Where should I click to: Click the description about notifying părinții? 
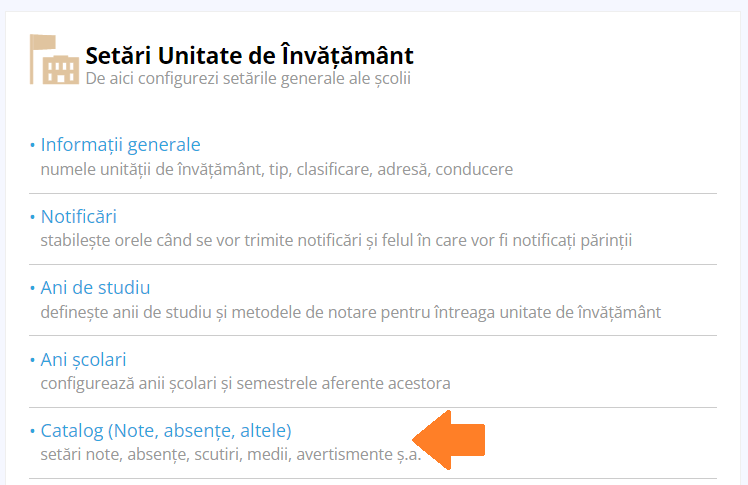coord(336,240)
